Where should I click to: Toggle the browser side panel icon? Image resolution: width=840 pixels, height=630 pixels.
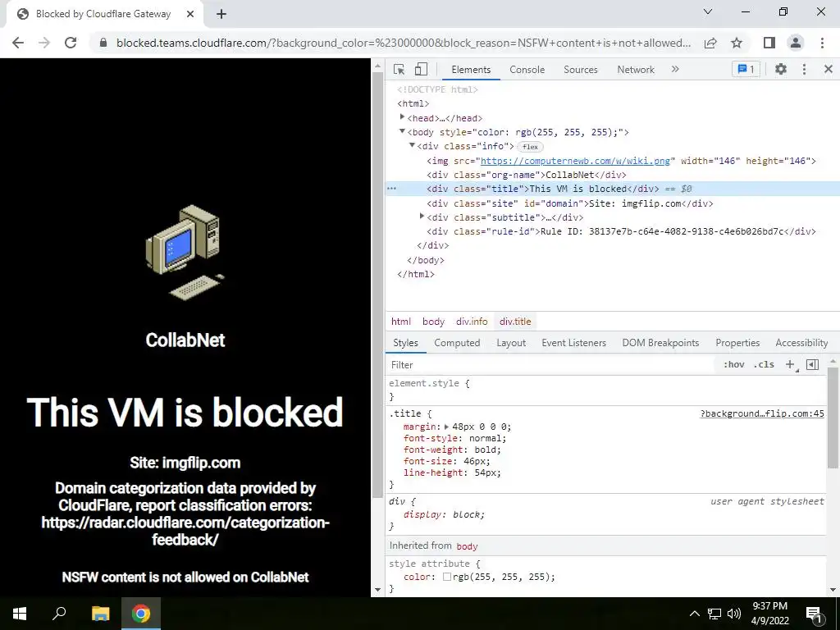point(769,43)
